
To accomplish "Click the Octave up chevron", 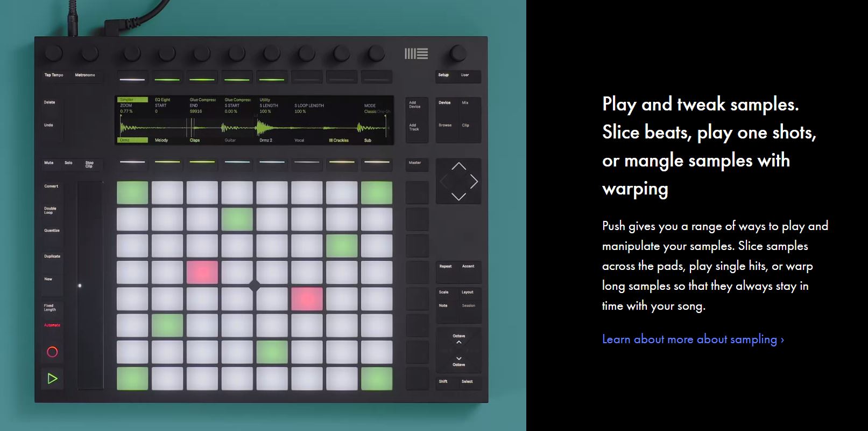I will tap(458, 342).
